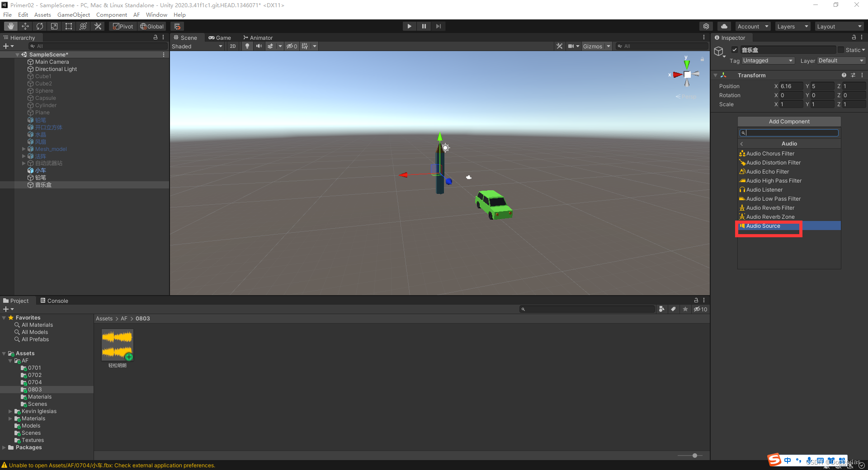Toggle scene grid visibility icon
Viewport: 868px width, 470px height.
[x=305, y=46]
